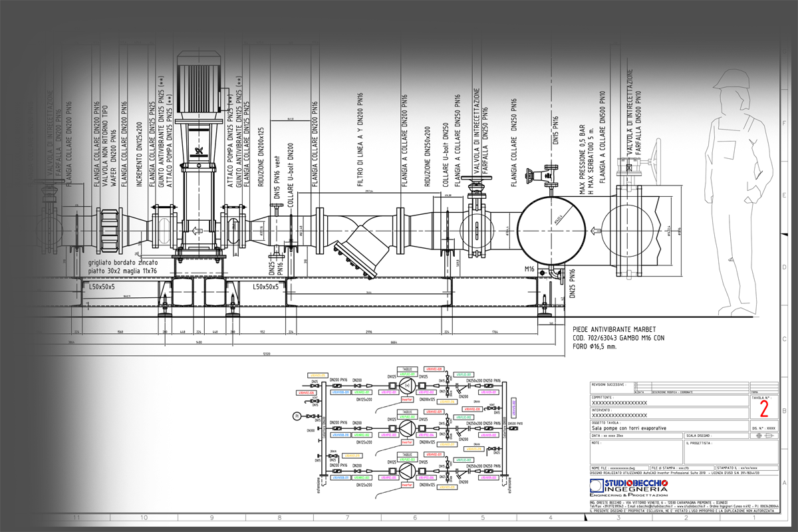The width and height of the screenshot is (798, 532).
Task: Click the 6664 dimension value
Action: click(x=394, y=343)
